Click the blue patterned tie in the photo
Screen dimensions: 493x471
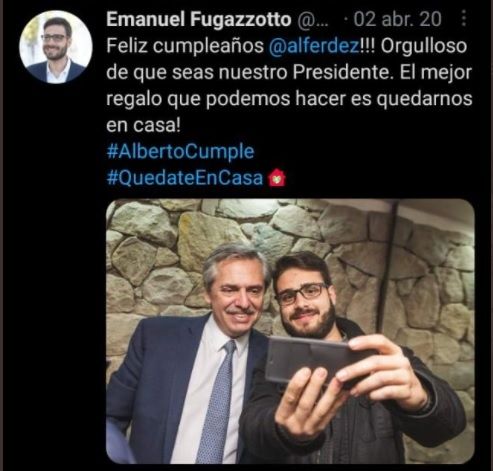coord(217,402)
